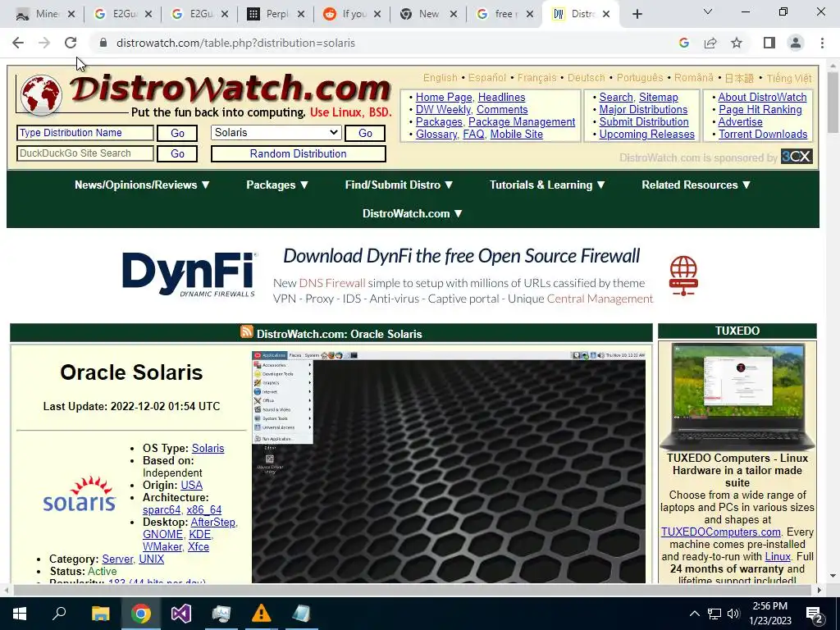The image size is (840, 630).
Task: Click the DynFi firewall globe icon
Action: [683, 276]
